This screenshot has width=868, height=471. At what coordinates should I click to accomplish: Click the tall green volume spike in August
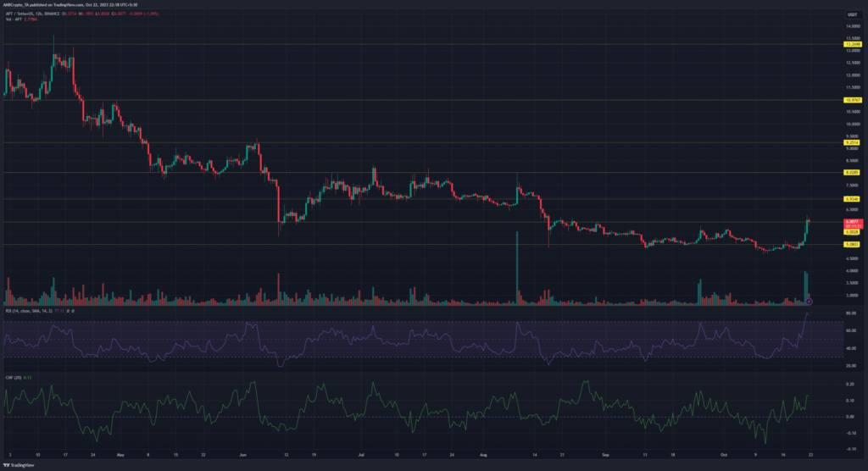coord(516,271)
